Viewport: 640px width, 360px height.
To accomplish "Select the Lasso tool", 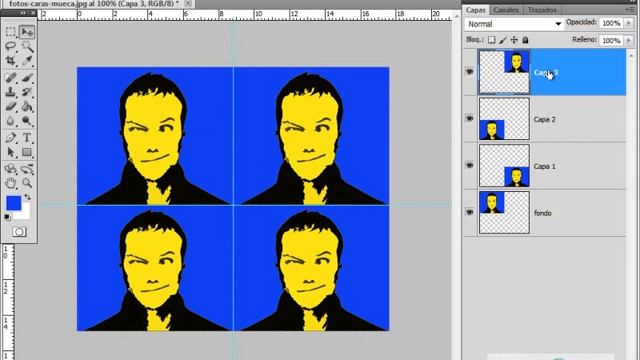I will (x=11, y=46).
